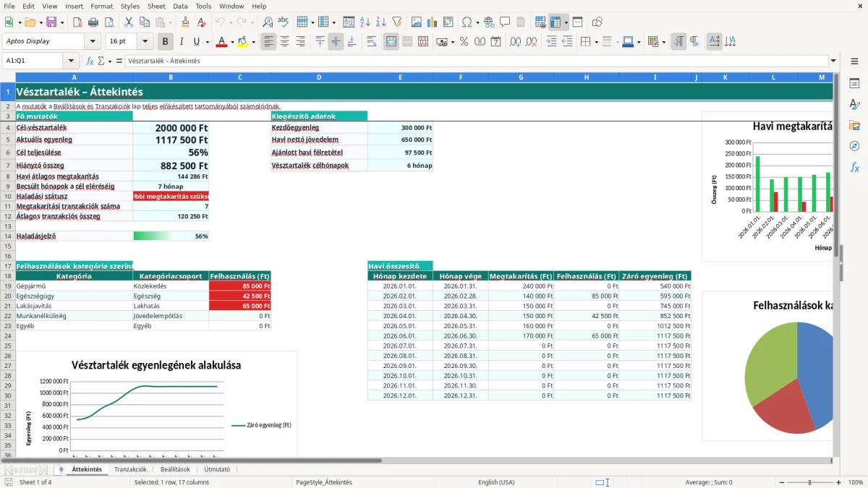Toggle left text alignment
This screenshot has width=868, height=488.
coord(269,42)
